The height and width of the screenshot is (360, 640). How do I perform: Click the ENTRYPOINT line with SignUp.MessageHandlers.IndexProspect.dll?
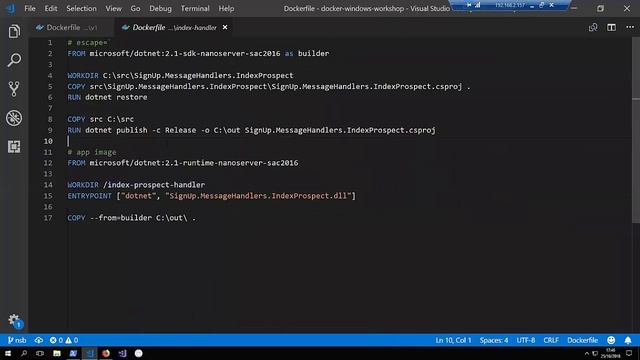pos(211,196)
